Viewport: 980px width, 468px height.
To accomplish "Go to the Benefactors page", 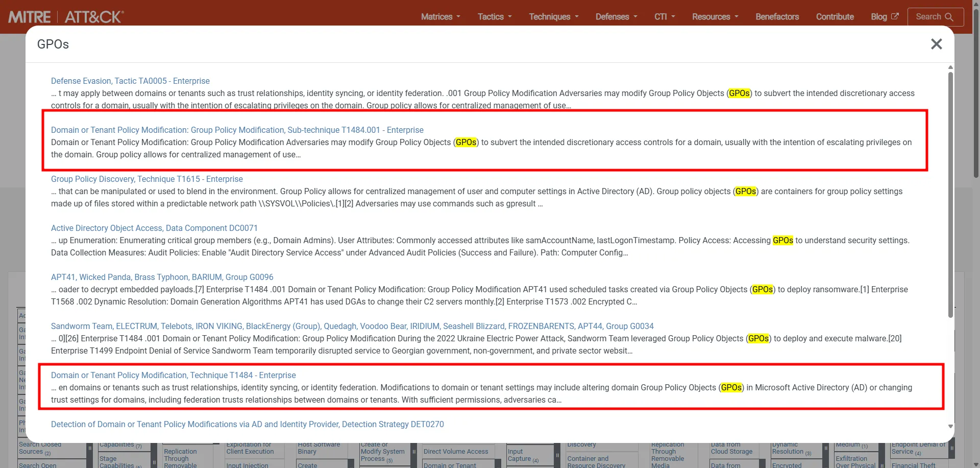I will [x=777, y=17].
